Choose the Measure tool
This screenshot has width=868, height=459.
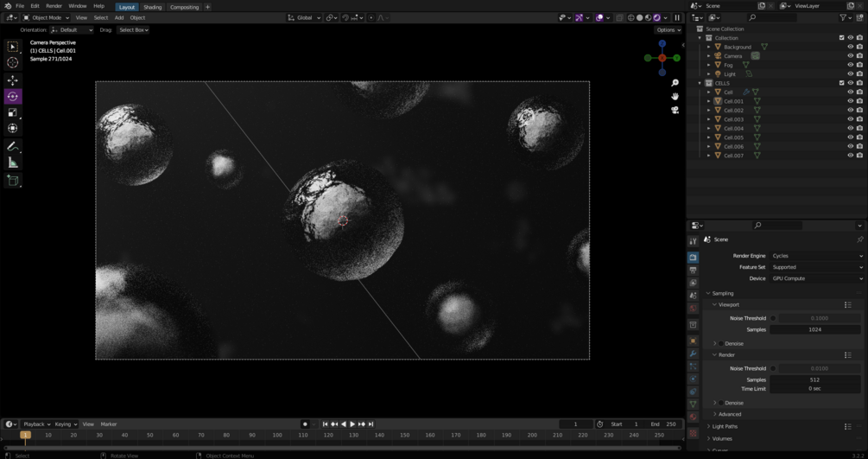12,163
